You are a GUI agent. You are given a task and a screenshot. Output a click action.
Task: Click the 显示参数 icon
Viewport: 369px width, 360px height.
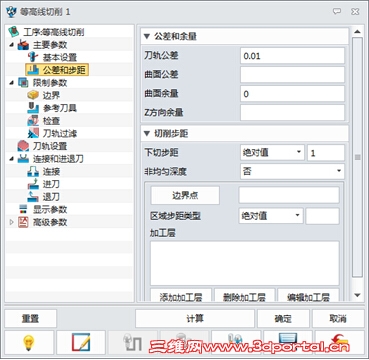point(23,209)
